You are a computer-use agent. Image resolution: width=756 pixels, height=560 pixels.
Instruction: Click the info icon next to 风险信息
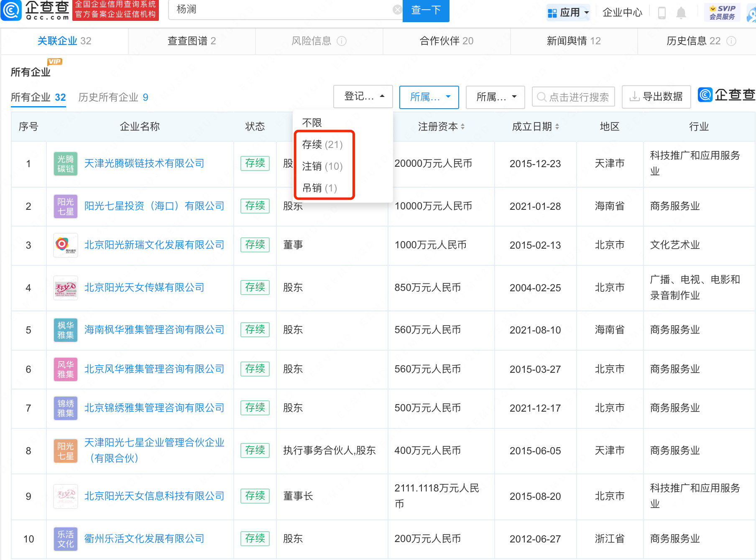(342, 41)
